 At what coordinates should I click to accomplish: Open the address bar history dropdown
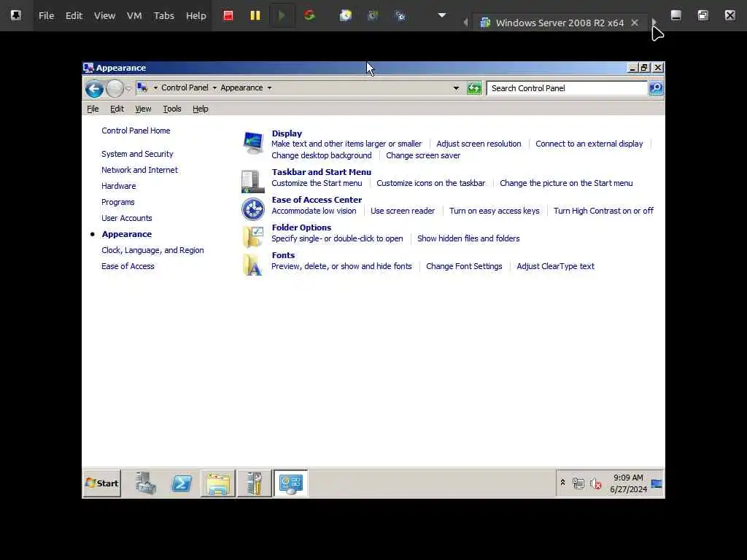pyautogui.click(x=456, y=88)
